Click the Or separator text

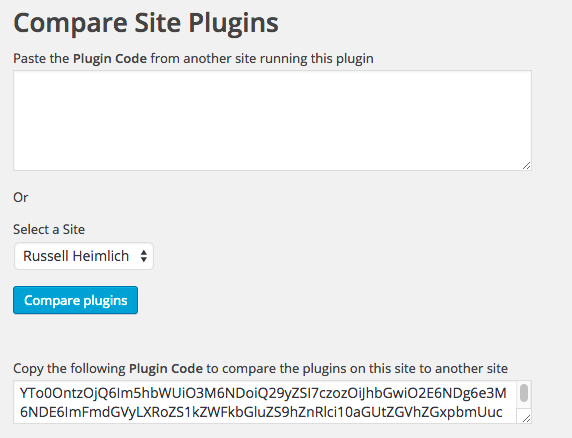tap(20, 197)
